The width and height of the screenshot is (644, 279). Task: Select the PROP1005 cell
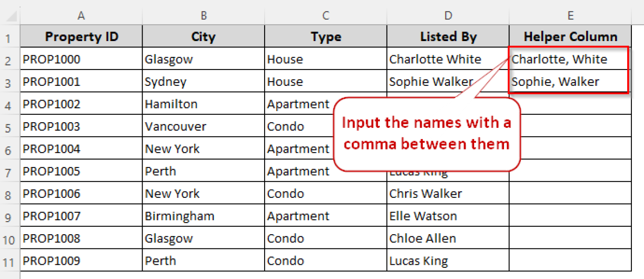click(x=81, y=171)
